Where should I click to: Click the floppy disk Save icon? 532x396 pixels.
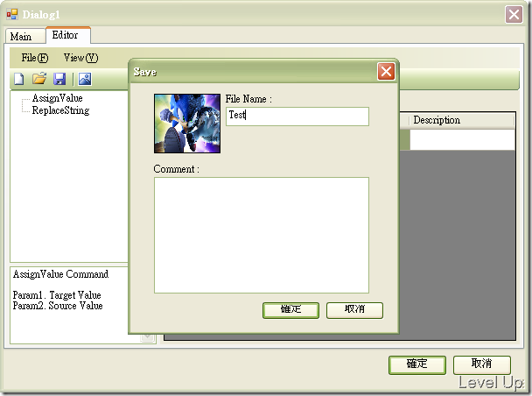(59, 79)
